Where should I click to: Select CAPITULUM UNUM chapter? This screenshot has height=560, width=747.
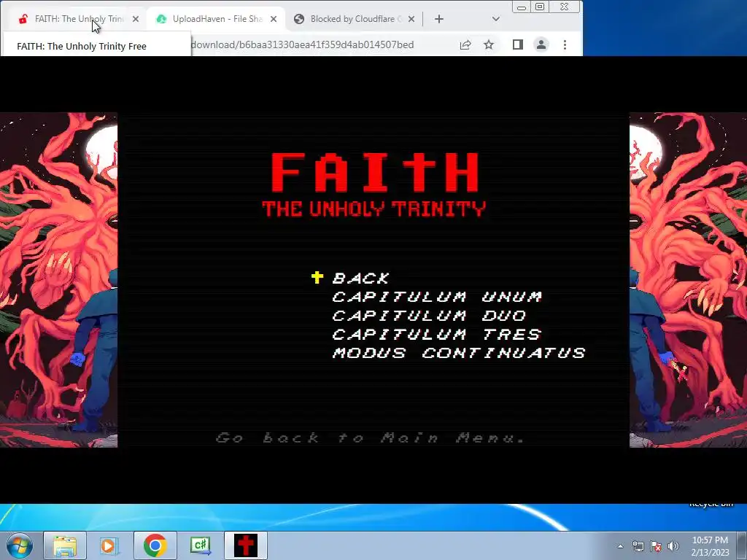pyautogui.click(x=437, y=297)
